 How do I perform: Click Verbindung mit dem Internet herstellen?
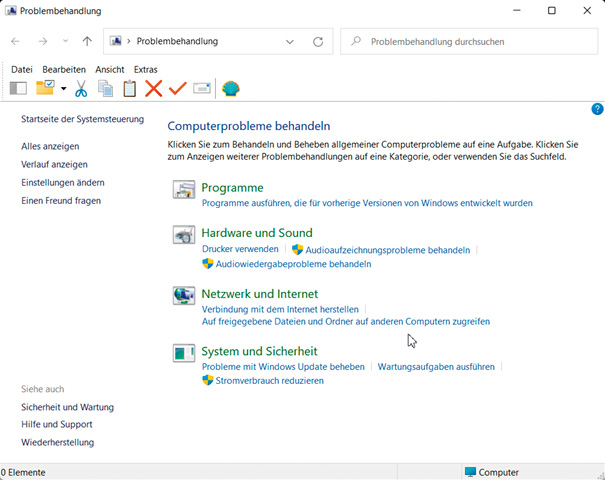(x=280, y=310)
